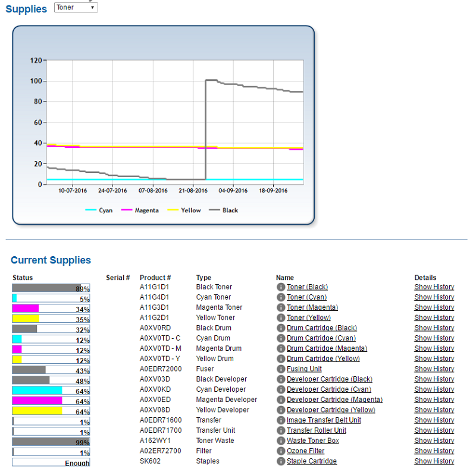This screenshot has width=476, height=472.
Task: Click info icon beside Developer Cartridge (Black)
Action: point(281,379)
